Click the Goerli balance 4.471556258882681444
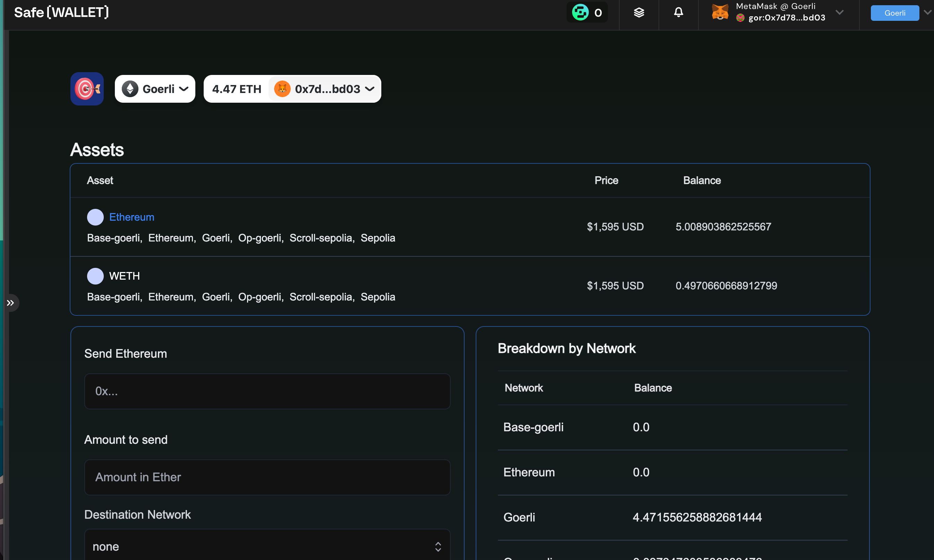934x560 pixels. (697, 517)
